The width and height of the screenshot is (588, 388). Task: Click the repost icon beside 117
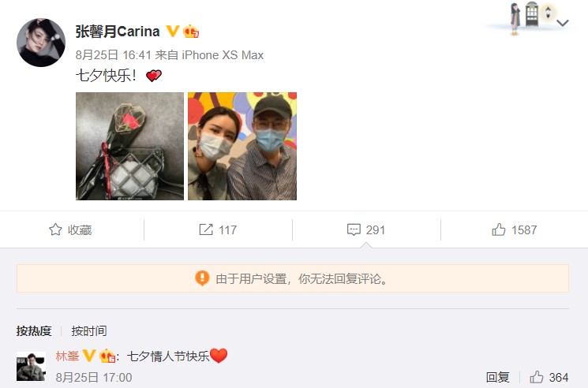tap(206, 229)
